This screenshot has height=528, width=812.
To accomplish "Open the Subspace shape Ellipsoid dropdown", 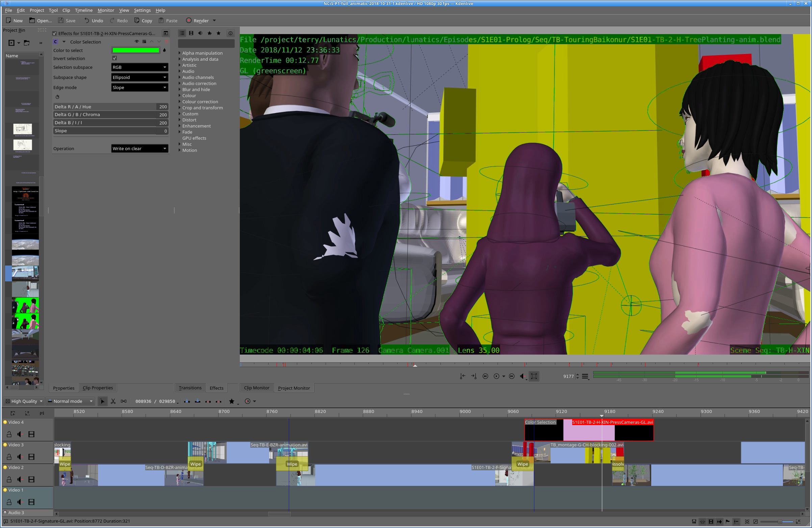I will [x=139, y=77].
